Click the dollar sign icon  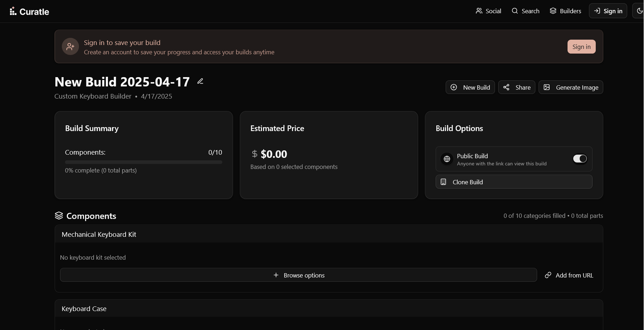coord(254,154)
